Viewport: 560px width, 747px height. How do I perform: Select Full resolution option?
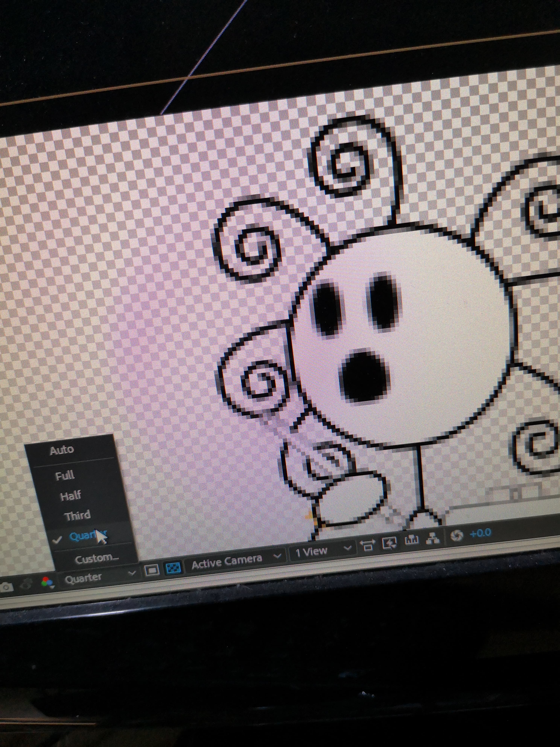[65, 476]
